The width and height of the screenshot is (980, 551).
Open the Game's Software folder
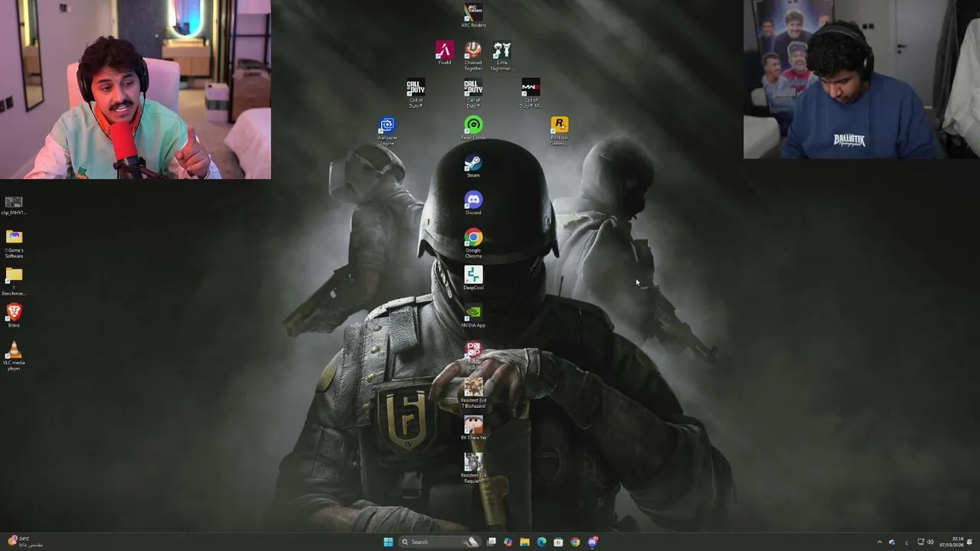14,244
